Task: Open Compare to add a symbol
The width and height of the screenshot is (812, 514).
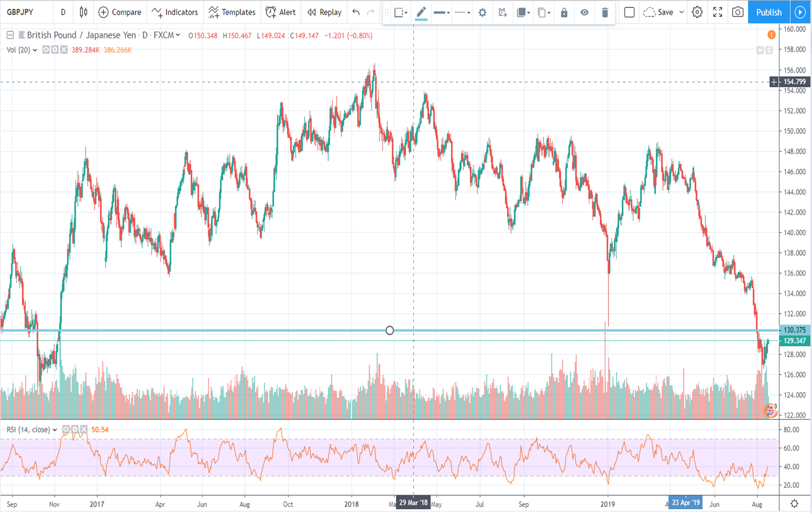Action: [x=120, y=12]
